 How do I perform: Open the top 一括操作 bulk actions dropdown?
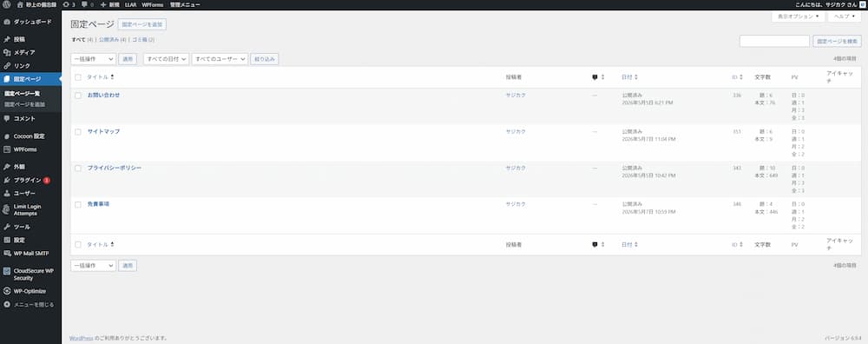(93, 59)
